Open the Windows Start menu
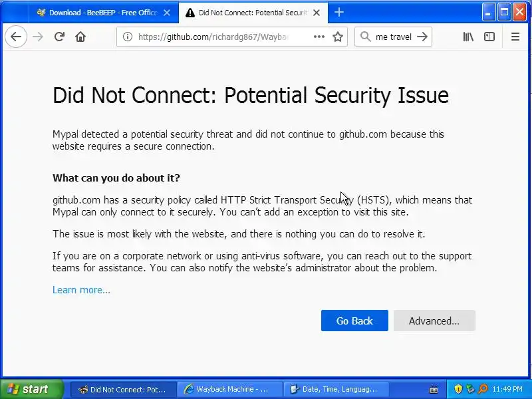The image size is (532, 399). [31, 390]
